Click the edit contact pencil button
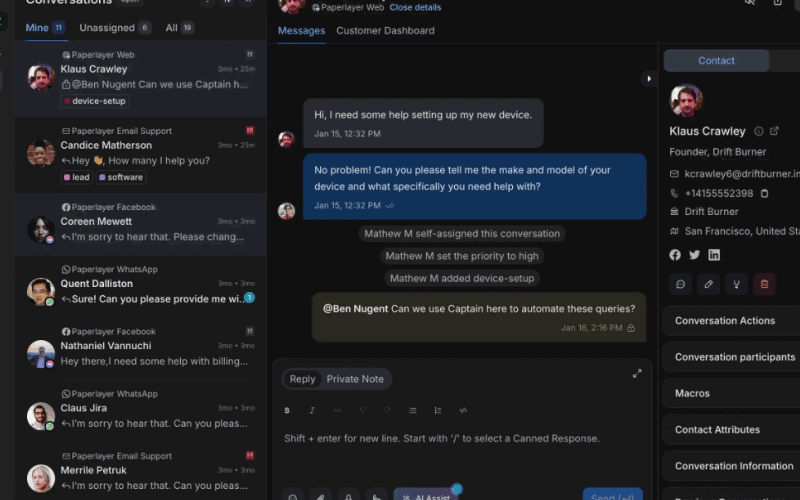800x500 pixels. pyautogui.click(x=708, y=284)
